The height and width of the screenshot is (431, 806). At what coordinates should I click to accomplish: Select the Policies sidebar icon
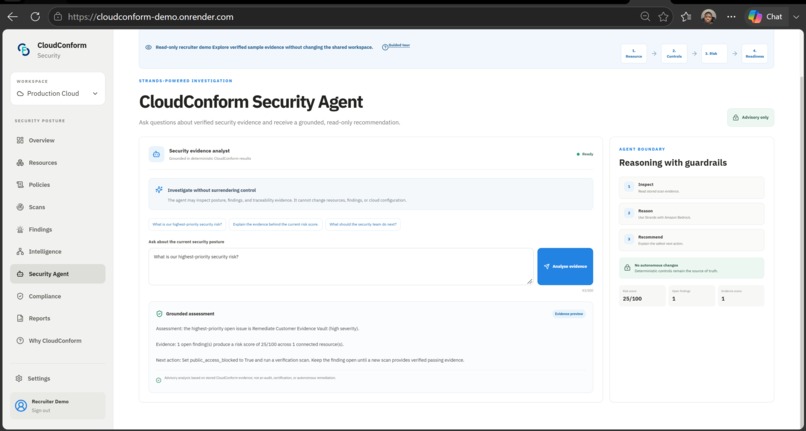(x=20, y=185)
